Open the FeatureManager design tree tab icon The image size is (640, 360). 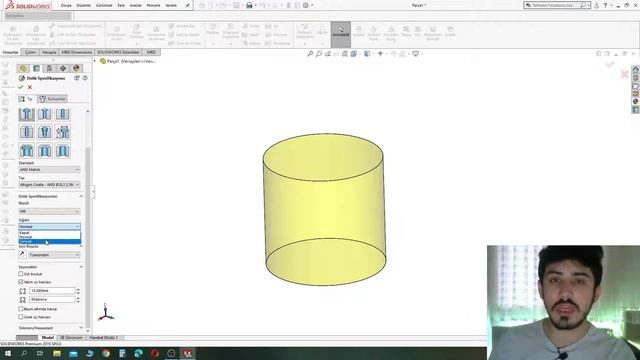click(x=23, y=68)
